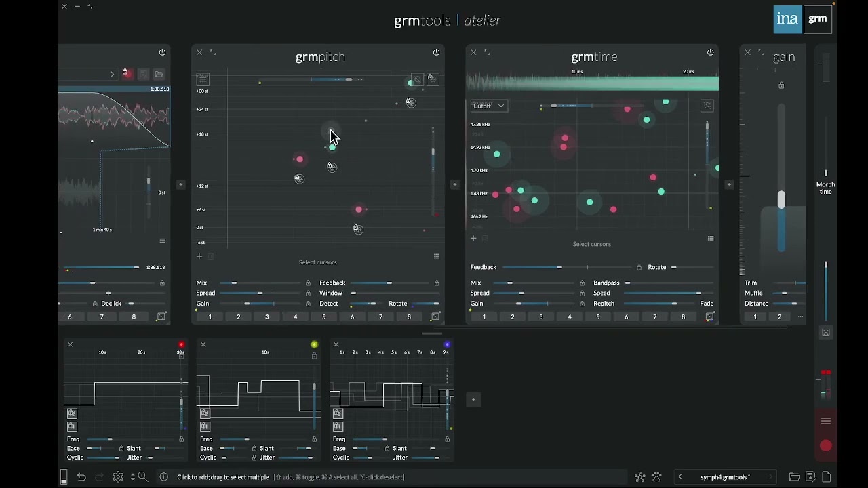
Task: Open the grmpitch cursor list icon
Action: [437, 256]
